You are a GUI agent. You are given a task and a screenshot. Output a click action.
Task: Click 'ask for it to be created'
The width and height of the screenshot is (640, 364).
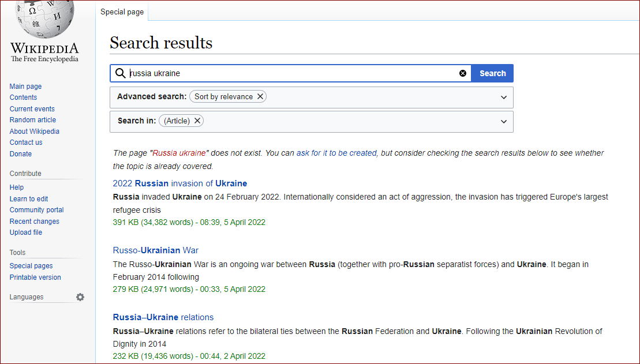[336, 153]
